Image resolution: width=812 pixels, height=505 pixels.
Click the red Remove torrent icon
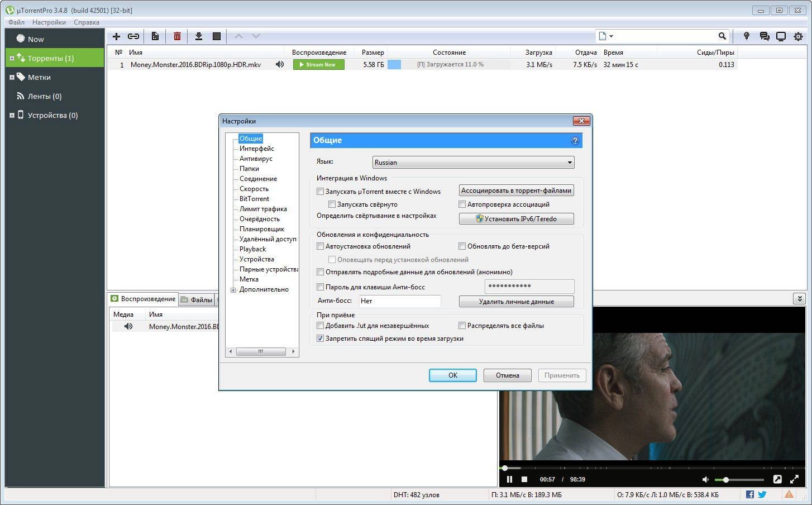coord(177,36)
